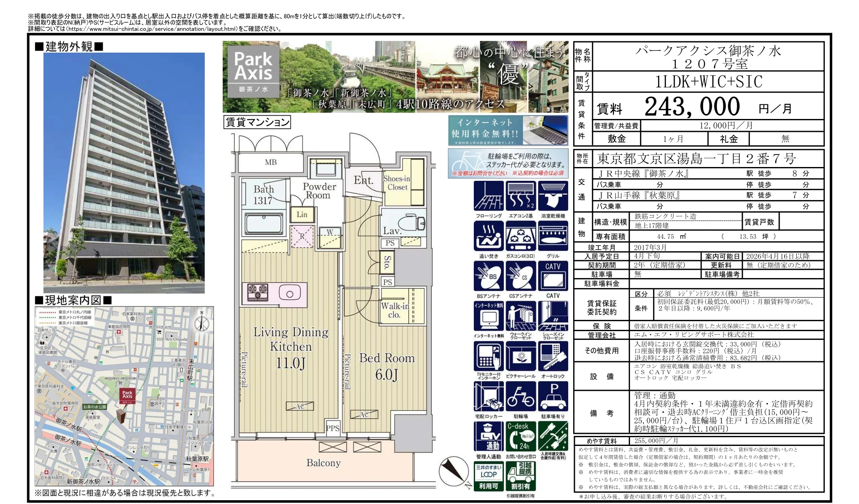Screen dimensions: 859x504
Task: Click the bicycle sticker notice banner
Action: tap(508, 163)
